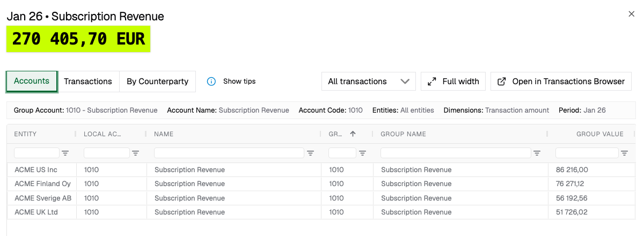Click the 56 192,56 group value
644x236 pixels.
(572, 198)
